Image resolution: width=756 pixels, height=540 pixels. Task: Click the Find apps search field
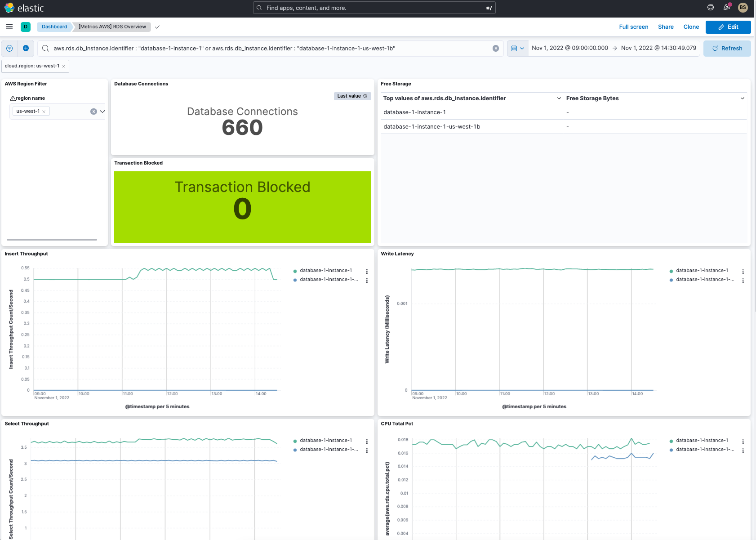[x=374, y=8]
